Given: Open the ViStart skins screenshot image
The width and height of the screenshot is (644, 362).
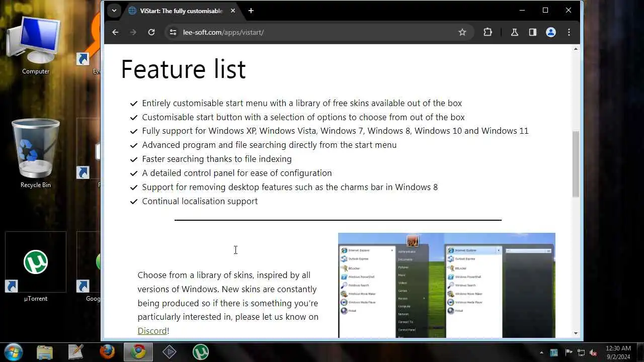Looking at the screenshot, I should coord(447,285).
